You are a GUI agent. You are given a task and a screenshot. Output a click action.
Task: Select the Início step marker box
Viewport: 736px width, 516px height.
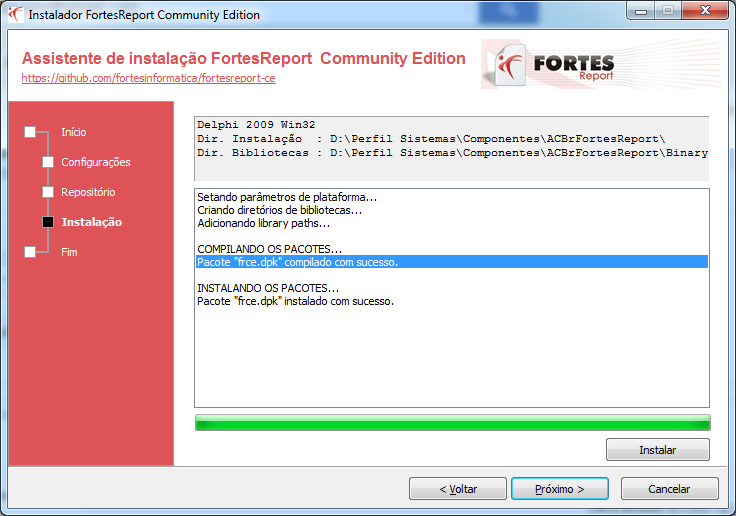tap(30, 132)
